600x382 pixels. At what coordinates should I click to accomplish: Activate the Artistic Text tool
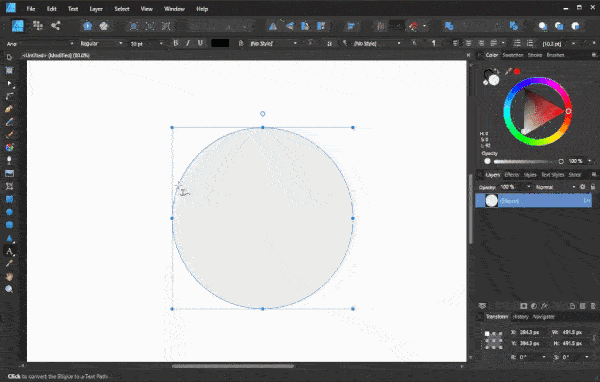point(10,251)
